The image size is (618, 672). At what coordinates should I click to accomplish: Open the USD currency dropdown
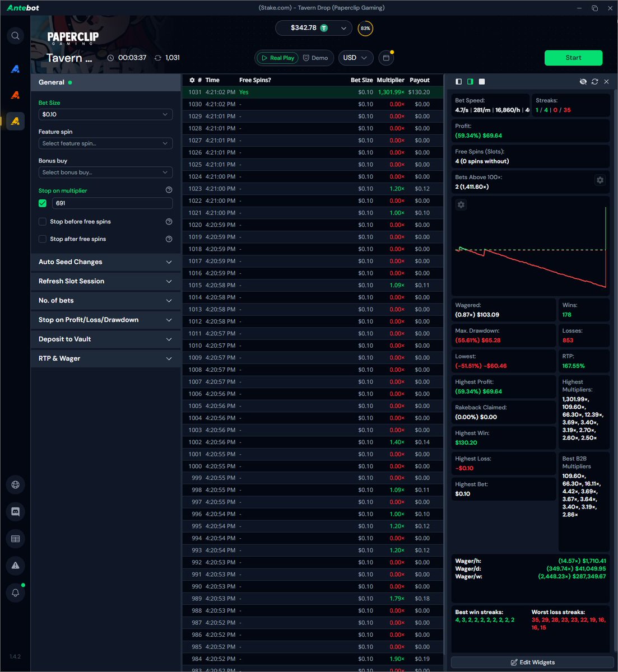[x=356, y=58]
